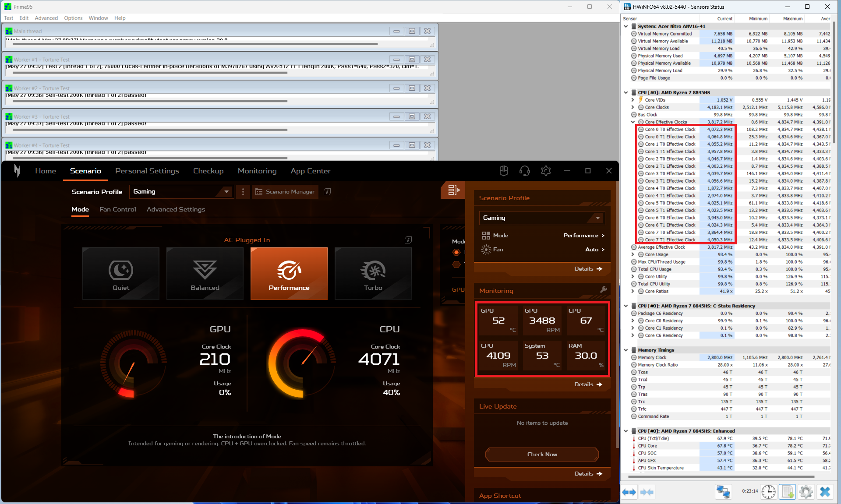Image resolution: width=841 pixels, height=504 pixels.
Task: Click HWiNFO shrink-columns arrows button
Action: 647,492
